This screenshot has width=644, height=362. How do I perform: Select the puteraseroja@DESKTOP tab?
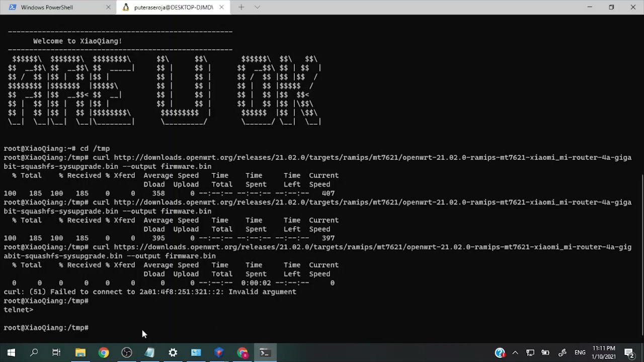[x=174, y=8]
